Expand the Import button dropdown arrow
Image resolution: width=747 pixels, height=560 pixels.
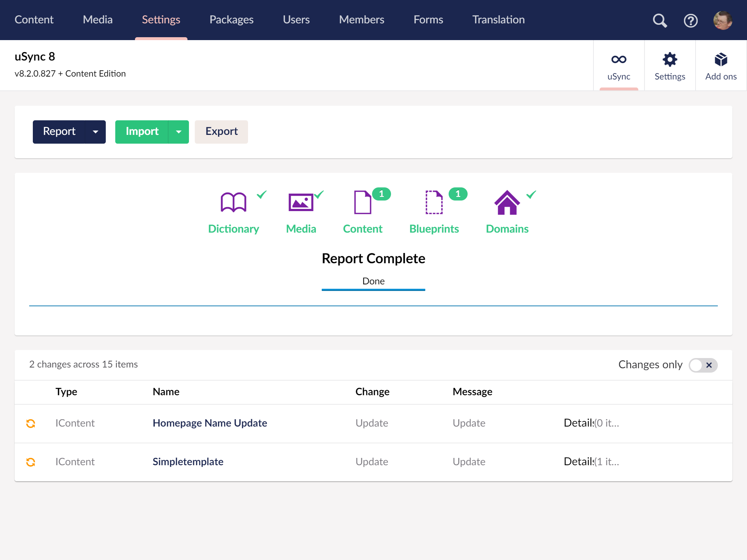(179, 132)
